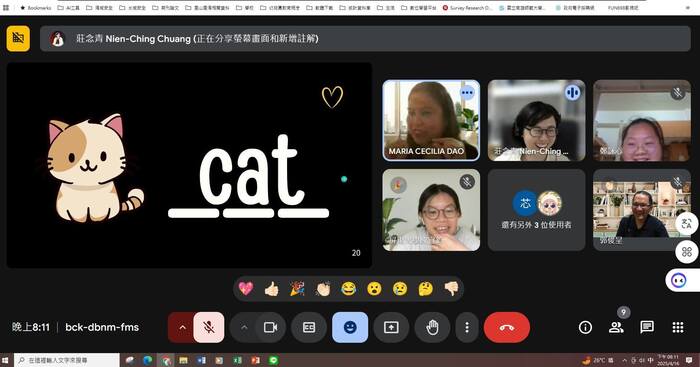Show hidden tray icons chevron
700x367 pixels.
(625, 360)
